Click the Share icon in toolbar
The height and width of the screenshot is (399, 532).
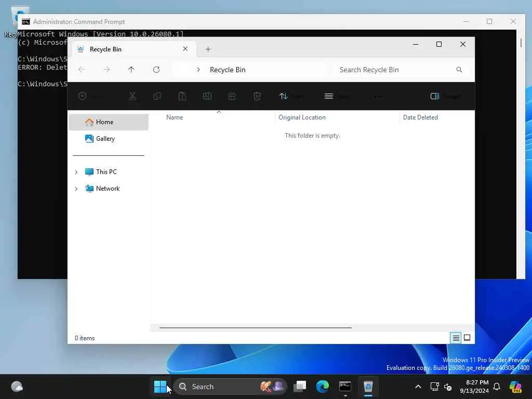[232, 96]
